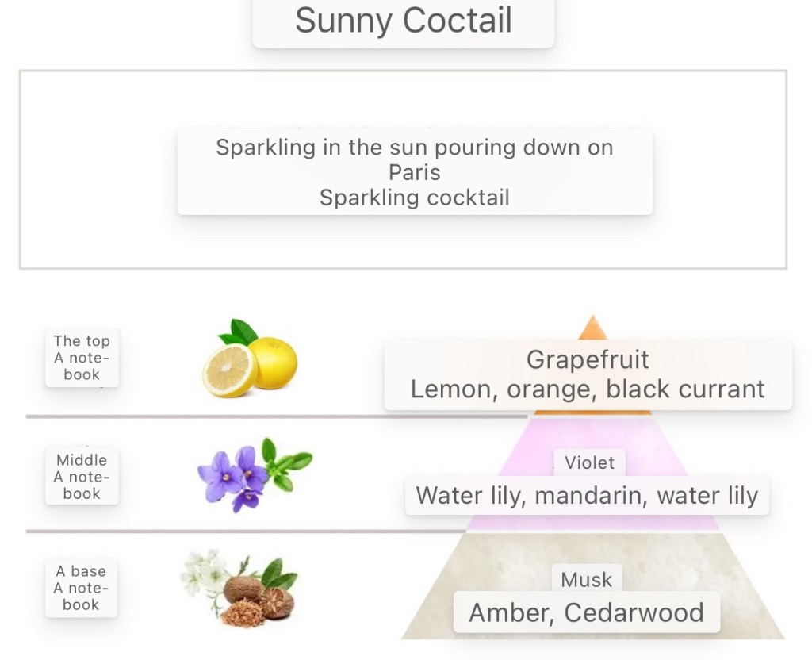The width and height of the screenshot is (812, 660).
Task: Select the "Lemon, orange, black currant" text
Action: click(x=588, y=389)
